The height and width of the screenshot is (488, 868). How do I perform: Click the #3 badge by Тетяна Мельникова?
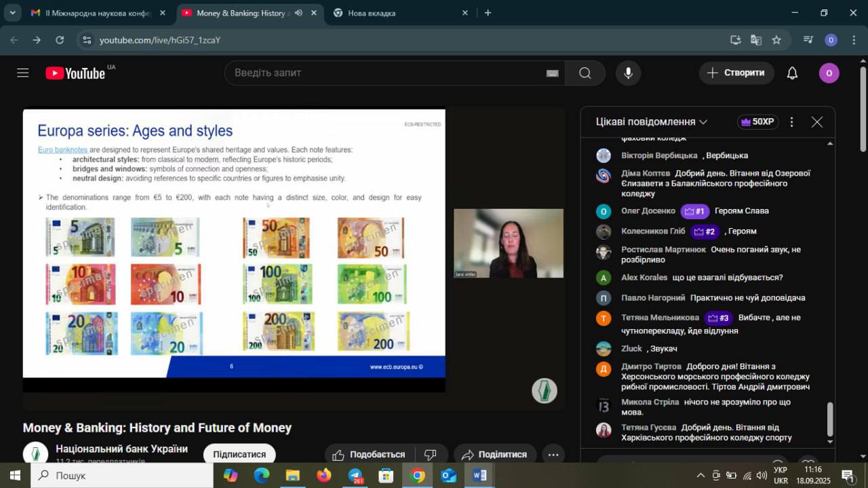point(719,318)
